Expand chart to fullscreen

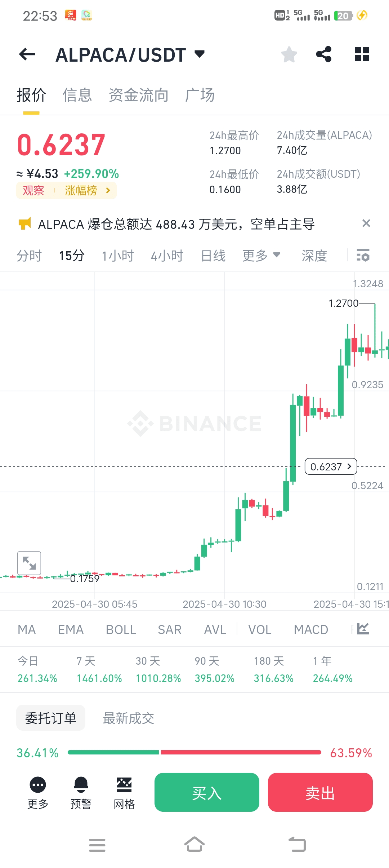[x=29, y=563]
